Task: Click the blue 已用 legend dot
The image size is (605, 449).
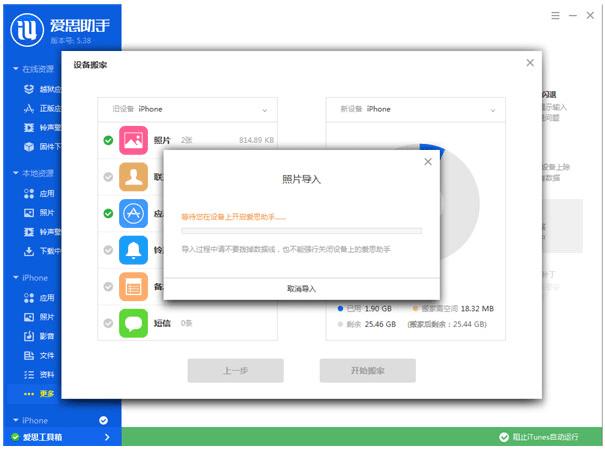Action: pyautogui.click(x=340, y=308)
